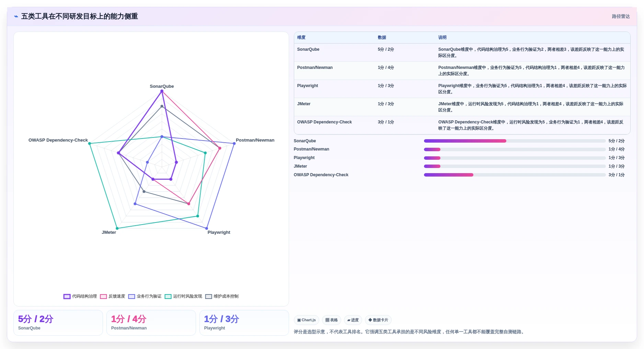Click the 表格 tag
Viewport: 644px width, 349px height.
[332, 320]
